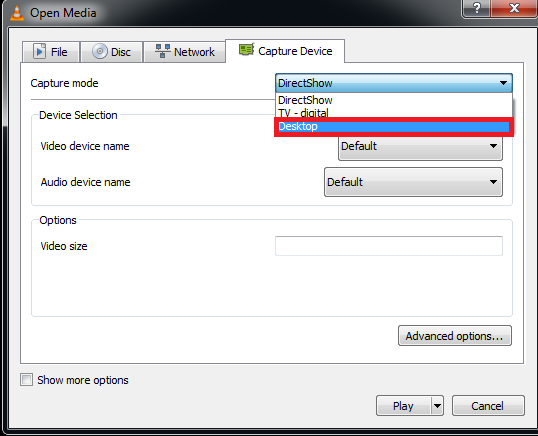Open the Network tab
This screenshot has height=436, width=538.
pyautogui.click(x=184, y=52)
